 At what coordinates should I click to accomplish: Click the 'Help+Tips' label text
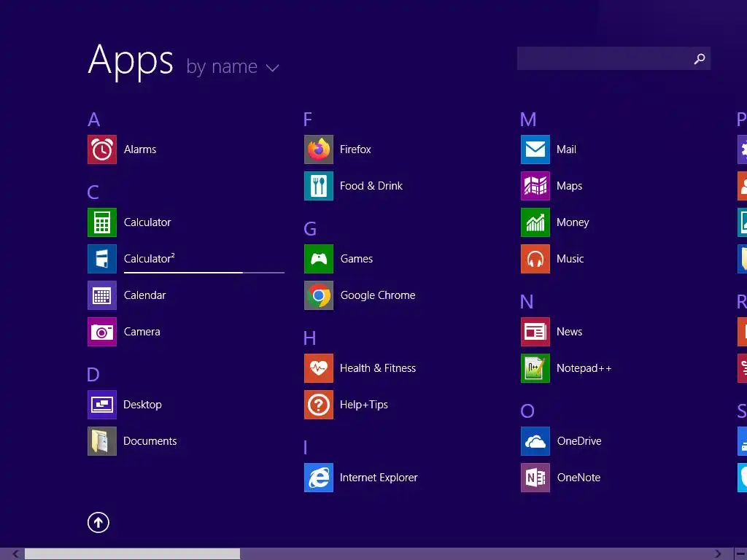pos(364,405)
